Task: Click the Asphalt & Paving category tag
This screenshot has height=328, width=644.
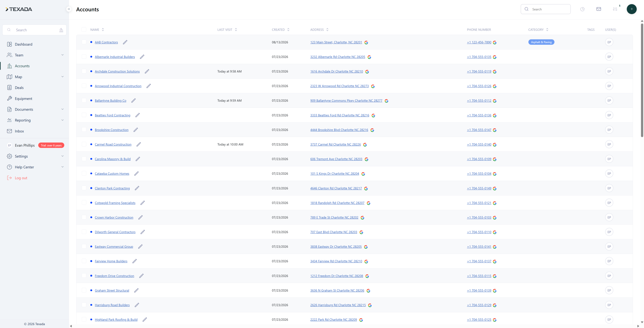Action: (541, 42)
